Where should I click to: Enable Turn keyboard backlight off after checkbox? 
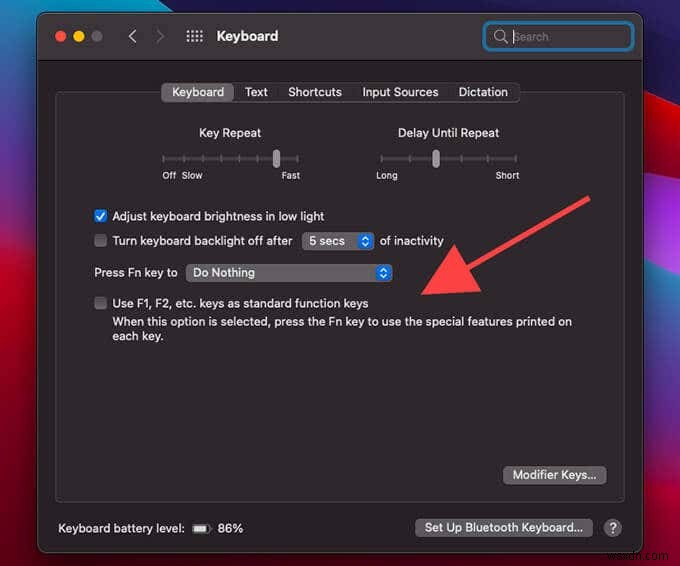pyautogui.click(x=101, y=240)
